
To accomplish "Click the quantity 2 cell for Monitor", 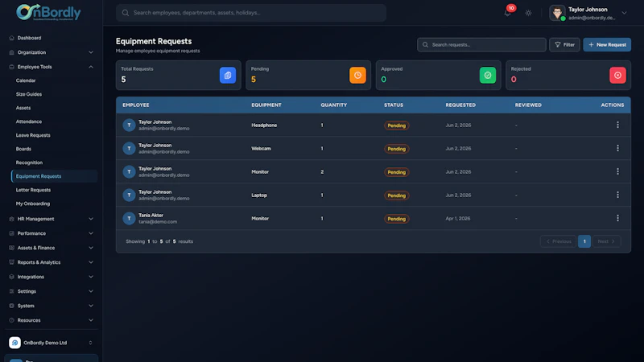I will (x=322, y=172).
